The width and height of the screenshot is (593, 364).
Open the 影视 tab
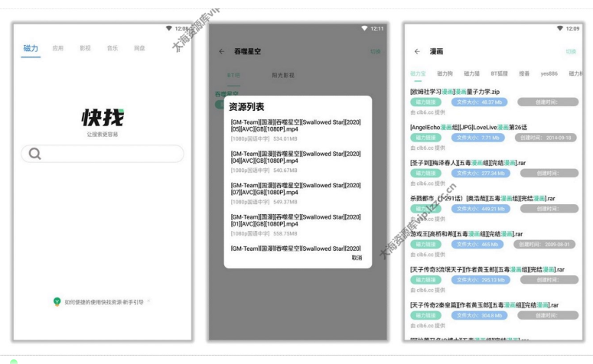[x=85, y=48]
